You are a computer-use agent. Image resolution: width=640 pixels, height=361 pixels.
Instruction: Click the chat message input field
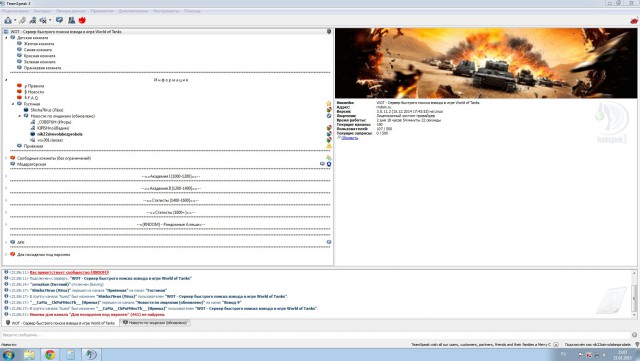click(x=315, y=335)
